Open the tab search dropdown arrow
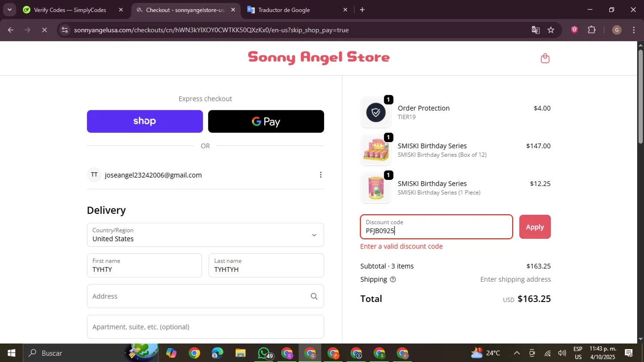644x362 pixels. (9, 9)
